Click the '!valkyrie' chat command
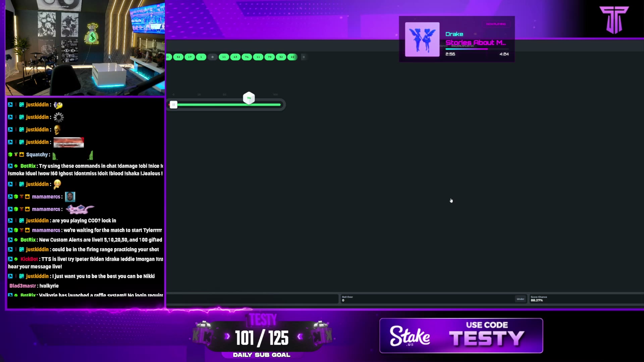 [49, 286]
